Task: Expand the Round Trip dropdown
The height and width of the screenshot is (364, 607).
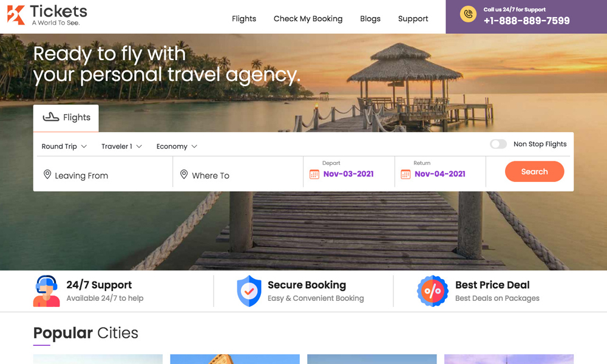Action: pyautogui.click(x=64, y=146)
